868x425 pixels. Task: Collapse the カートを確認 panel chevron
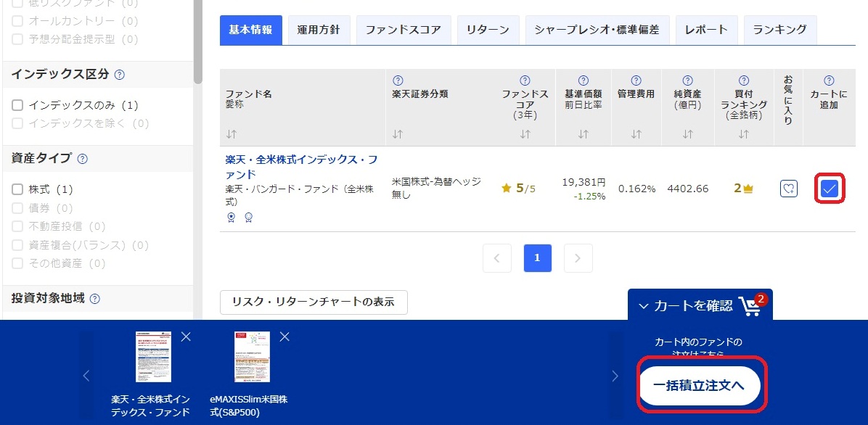point(643,305)
